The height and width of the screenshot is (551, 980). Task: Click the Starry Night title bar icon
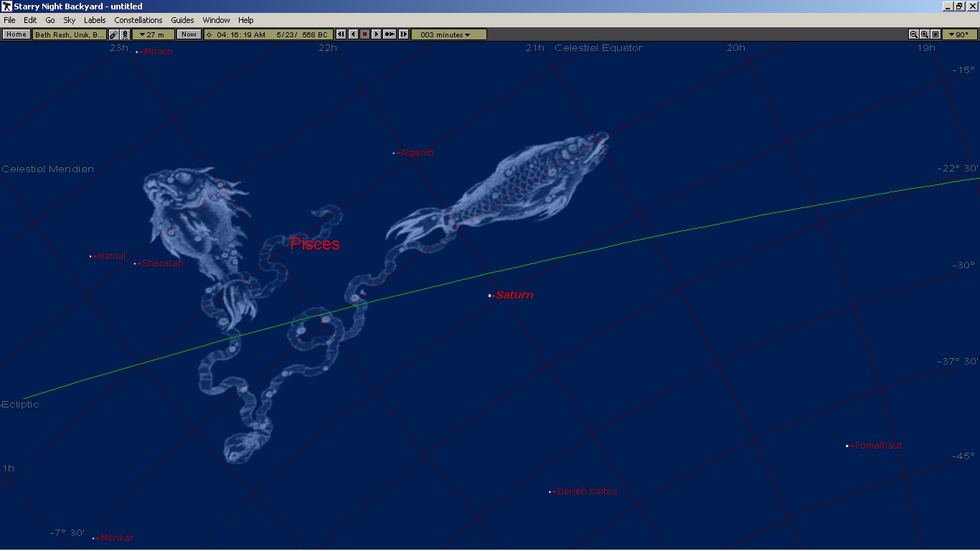point(6,6)
